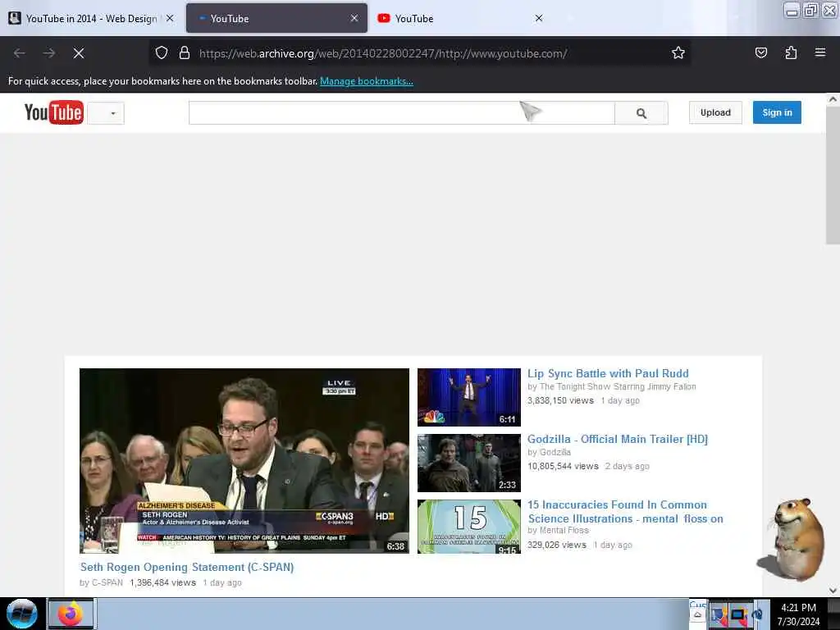Image resolution: width=840 pixels, height=630 pixels.
Task: Click the YouTube logo
Action: click(x=53, y=112)
